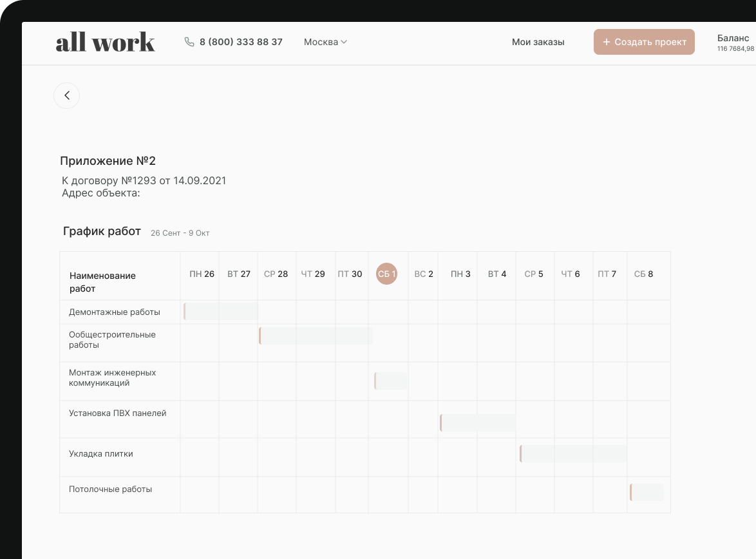Select the СБ 8 day header
Image resolution: width=756 pixels, height=559 pixels.
[x=643, y=274]
